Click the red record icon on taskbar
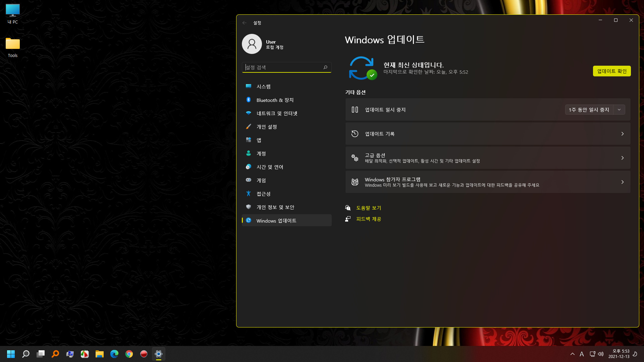Screen dimensions: 644x362 (x=144, y=354)
